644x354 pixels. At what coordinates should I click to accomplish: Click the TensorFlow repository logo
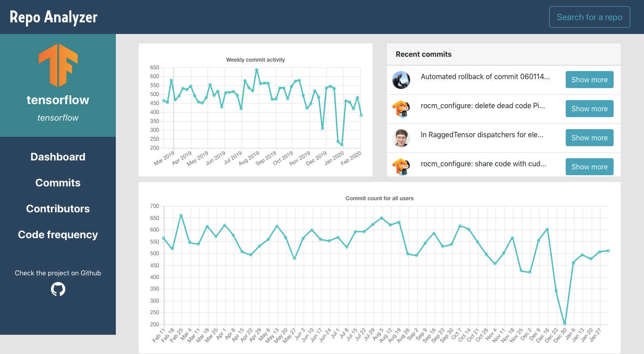[x=58, y=66]
